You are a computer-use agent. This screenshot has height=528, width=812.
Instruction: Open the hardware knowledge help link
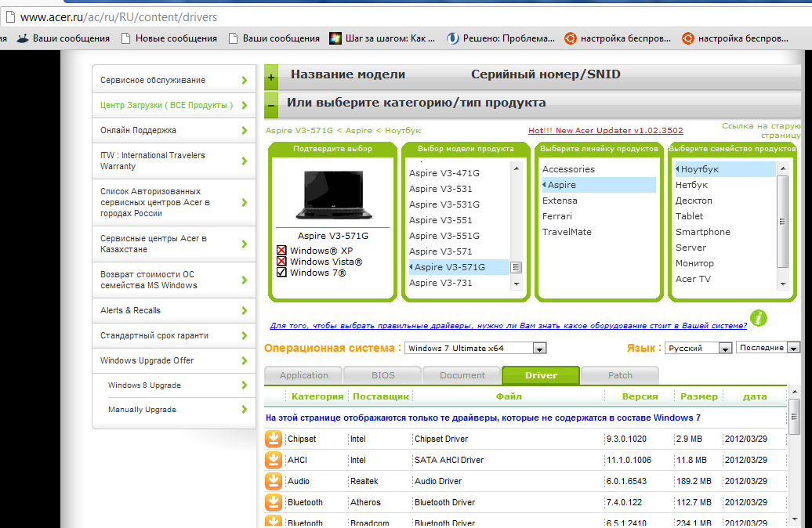coord(509,326)
